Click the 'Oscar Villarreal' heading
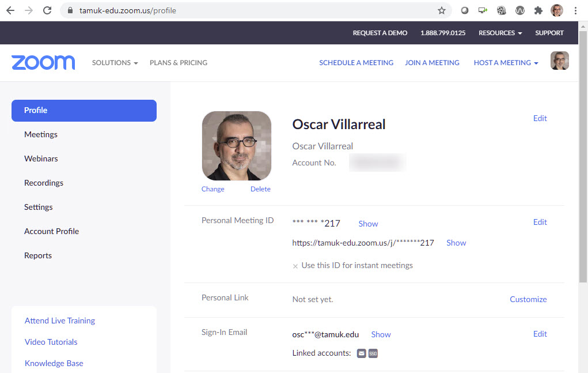The image size is (588, 373). (x=339, y=124)
